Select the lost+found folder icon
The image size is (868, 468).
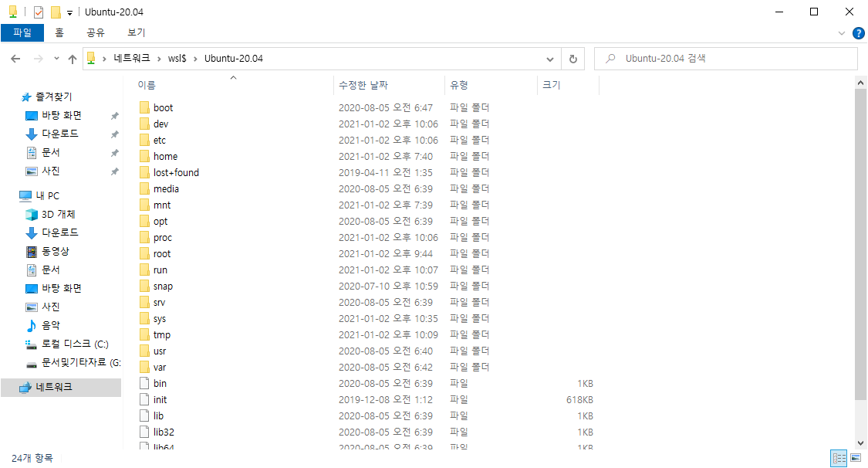144,172
